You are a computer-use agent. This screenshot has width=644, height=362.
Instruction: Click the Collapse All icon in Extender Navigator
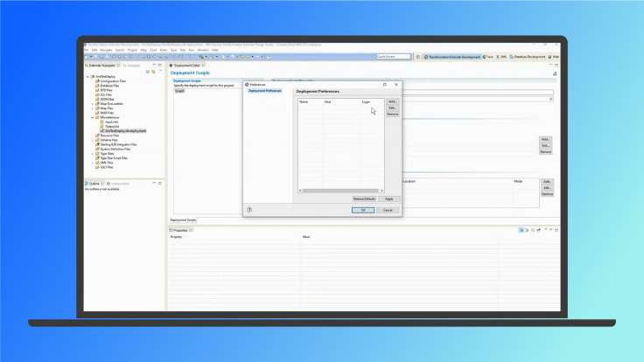[148, 72]
